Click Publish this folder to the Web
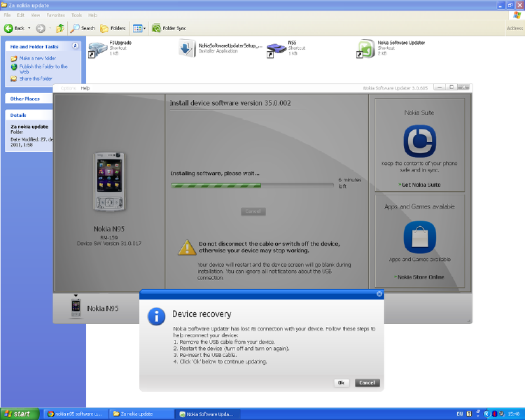The width and height of the screenshot is (525, 420). (43, 69)
